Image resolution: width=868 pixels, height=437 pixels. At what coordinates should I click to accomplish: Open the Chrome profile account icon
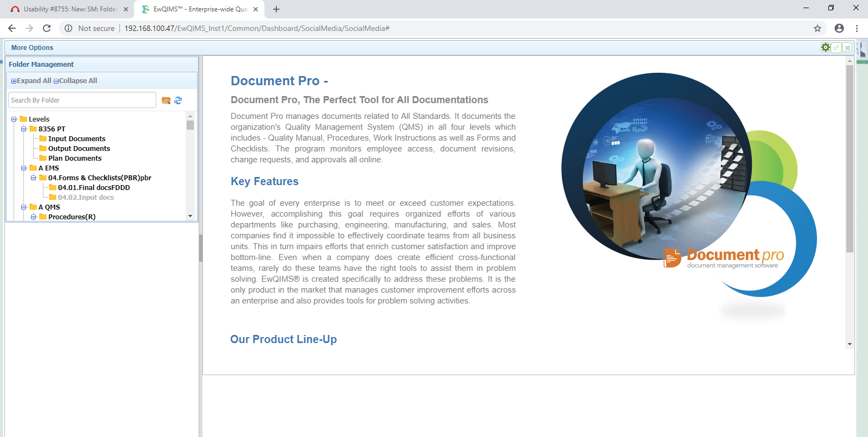click(x=839, y=28)
